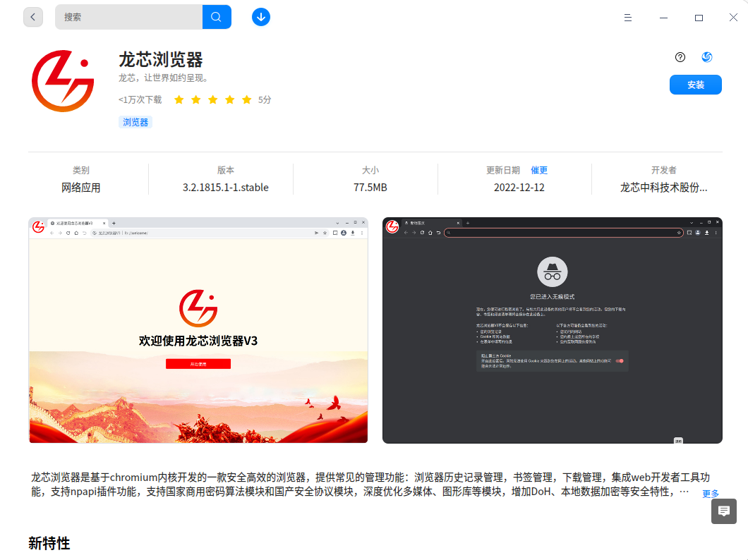Open the 浏览器 category tag

pos(135,122)
